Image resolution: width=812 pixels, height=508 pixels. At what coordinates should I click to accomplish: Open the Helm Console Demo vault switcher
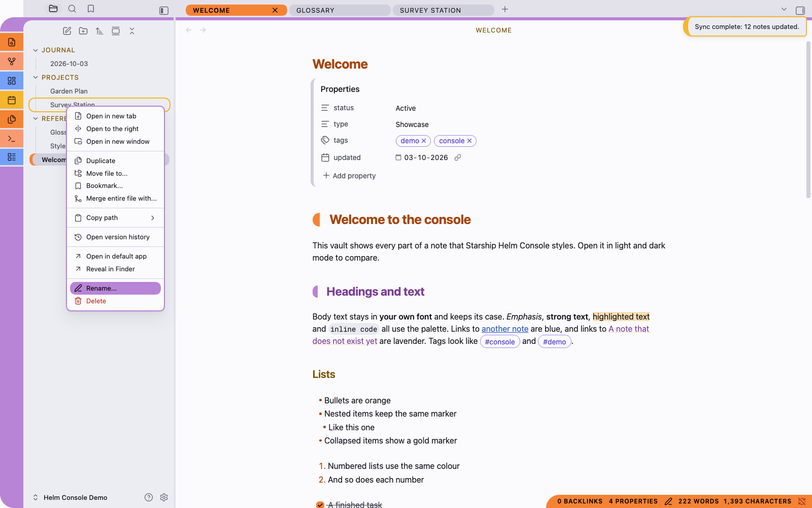[70, 497]
